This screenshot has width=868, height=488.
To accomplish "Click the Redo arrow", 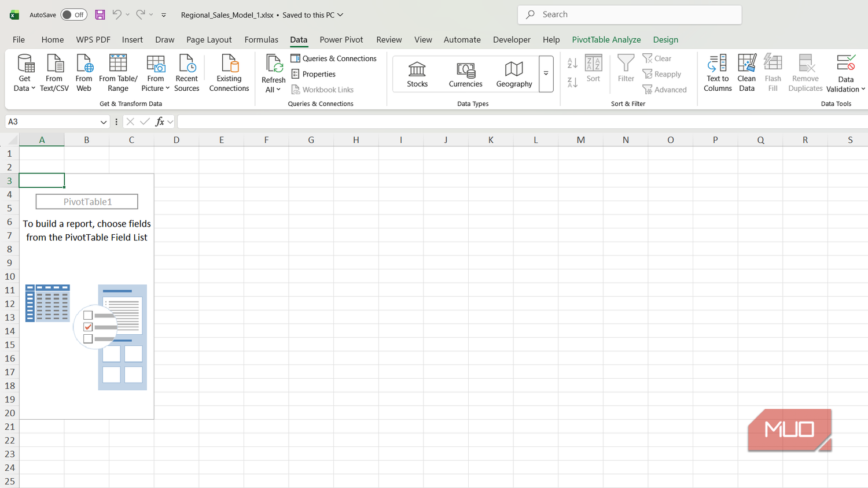I will coord(140,14).
